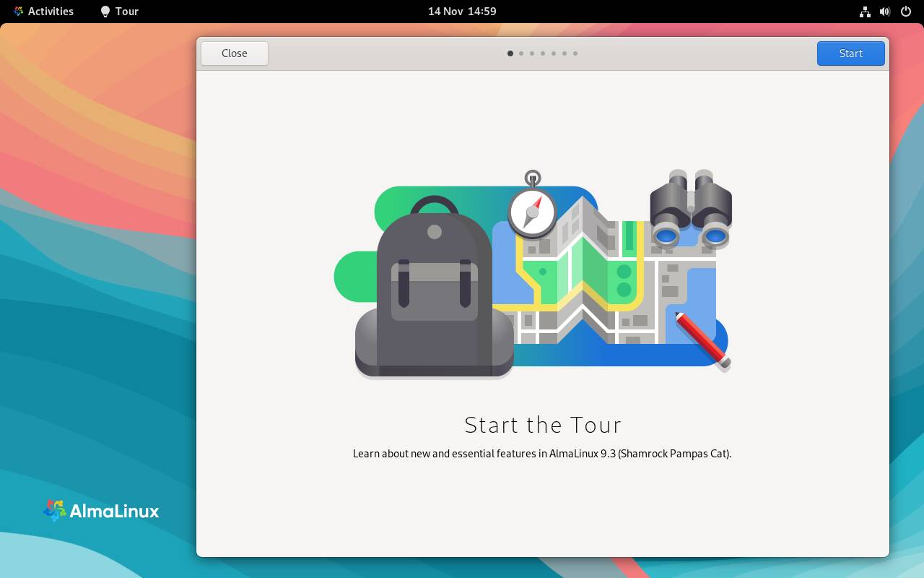The width and height of the screenshot is (924, 578).
Task: Select the first page indicator dot
Action: (x=510, y=53)
